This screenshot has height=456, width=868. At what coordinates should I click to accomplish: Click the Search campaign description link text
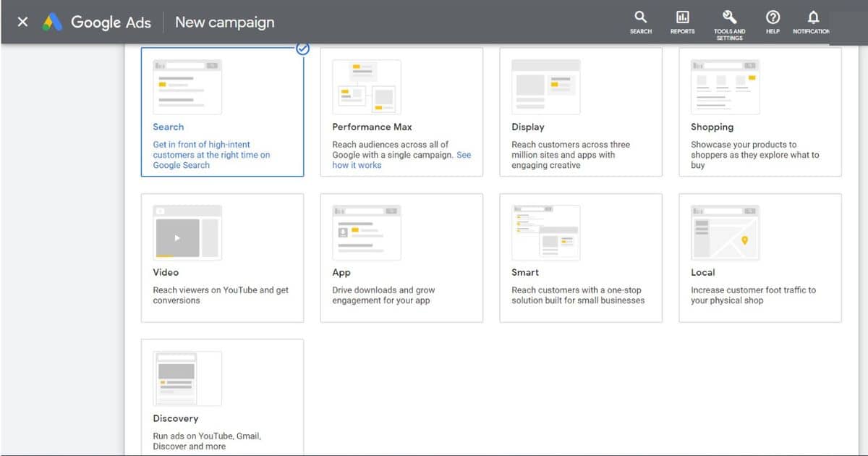coord(210,154)
